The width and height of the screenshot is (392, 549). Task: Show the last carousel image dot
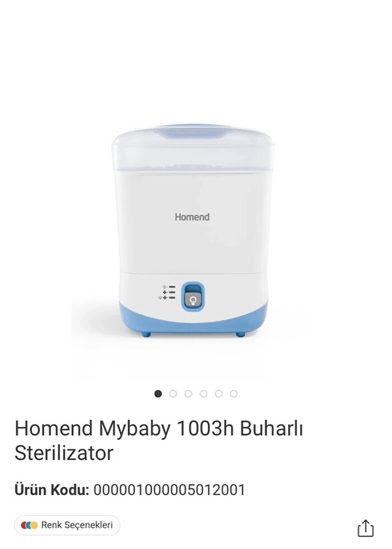(x=234, y=393)
